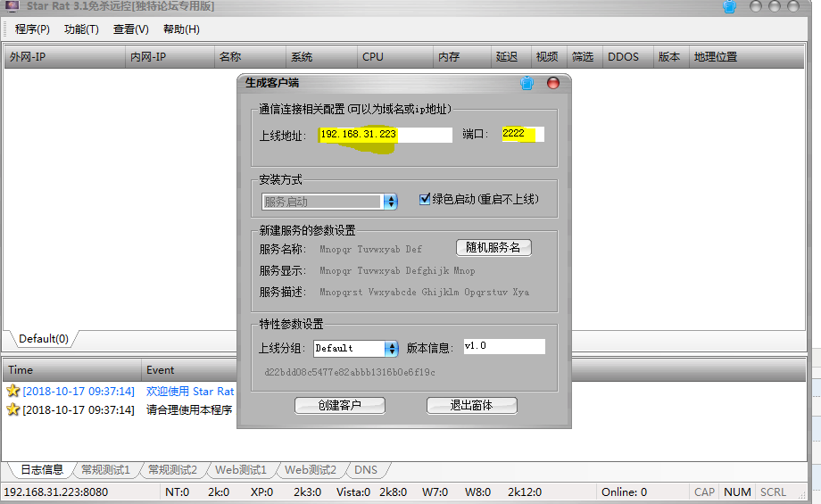
Task: Click the 服务显示 field value
Action: (397, 270)
